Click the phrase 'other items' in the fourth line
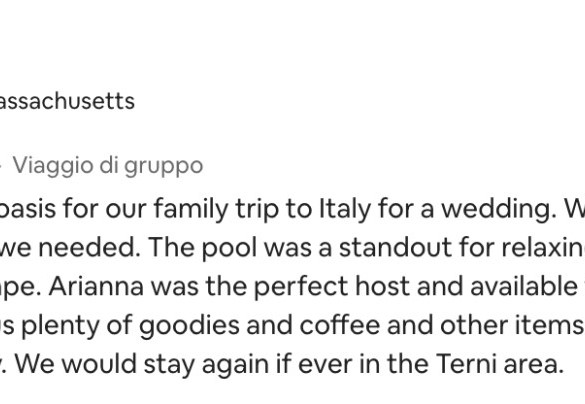This screenshot has width=585, height=404. click(x=512, y=325)
